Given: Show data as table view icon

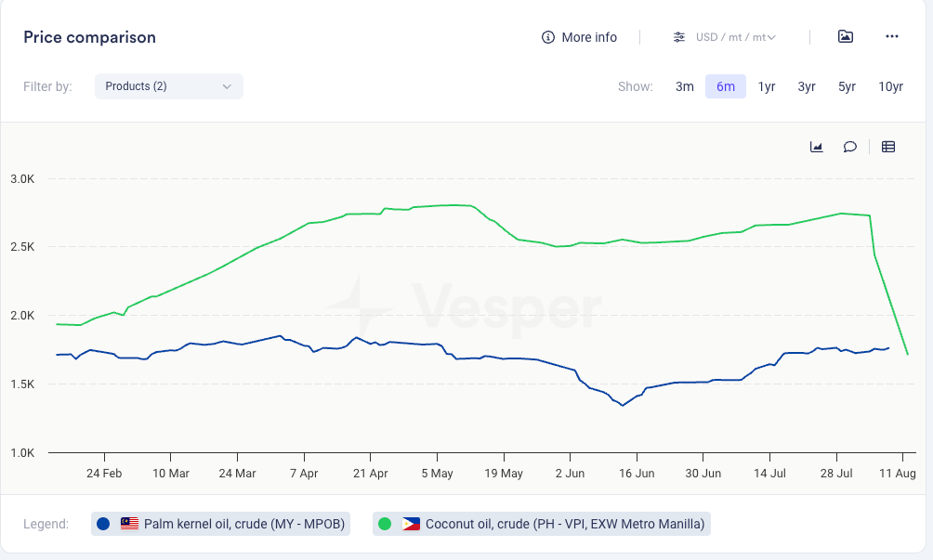Looking at the screenshot, I should (888, 147).
